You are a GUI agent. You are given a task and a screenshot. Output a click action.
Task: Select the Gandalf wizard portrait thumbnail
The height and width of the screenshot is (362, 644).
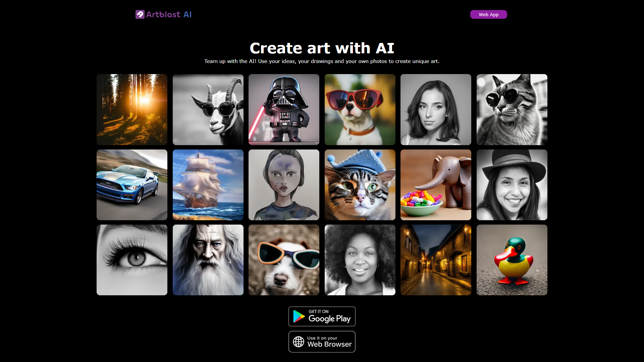pyautogui.click(x=208, y=260)
